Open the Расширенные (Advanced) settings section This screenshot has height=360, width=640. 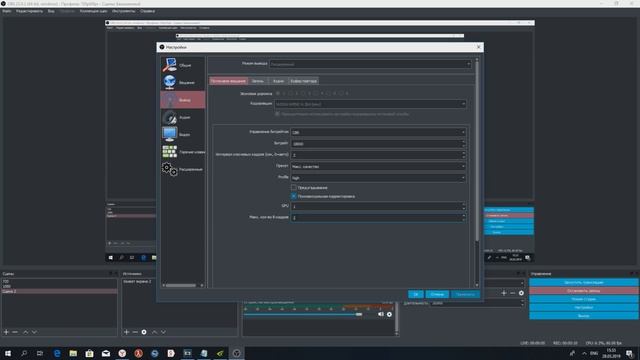[182, 169]
